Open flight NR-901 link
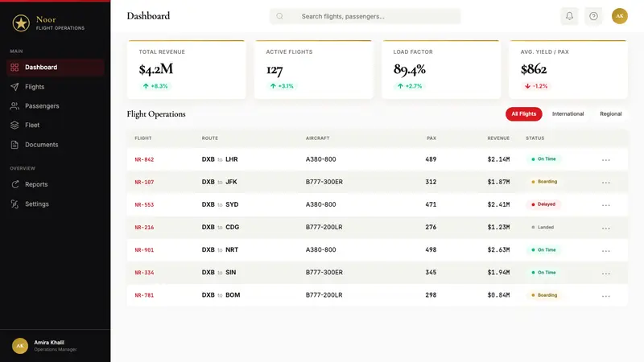 [144, 250]
